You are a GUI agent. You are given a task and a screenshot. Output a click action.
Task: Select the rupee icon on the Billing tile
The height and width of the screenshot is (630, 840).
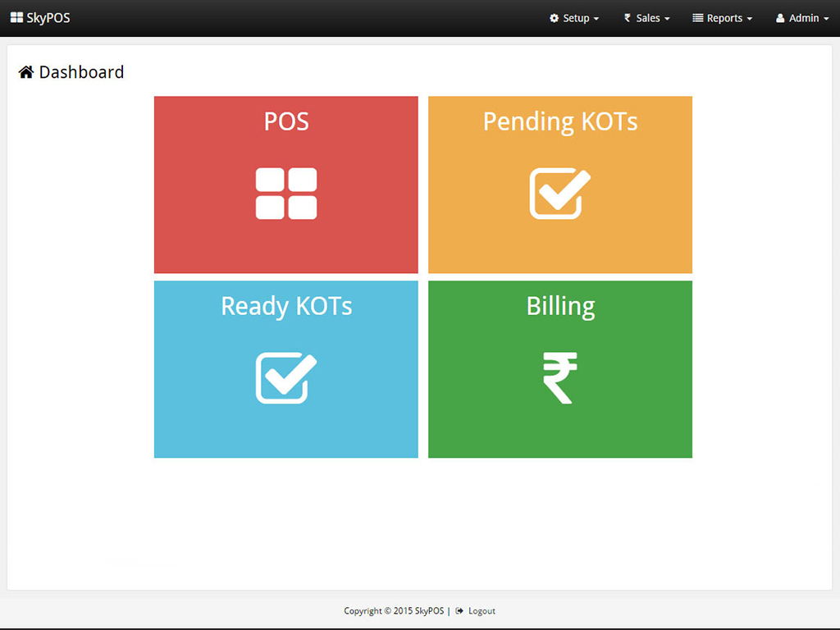[x=559, y=379]
